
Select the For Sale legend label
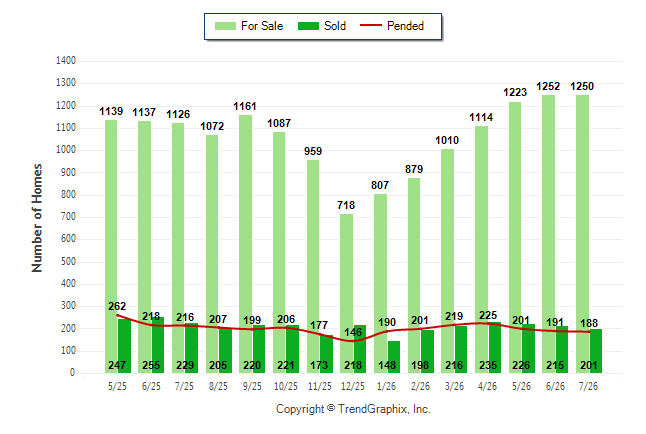pos(262,26)
